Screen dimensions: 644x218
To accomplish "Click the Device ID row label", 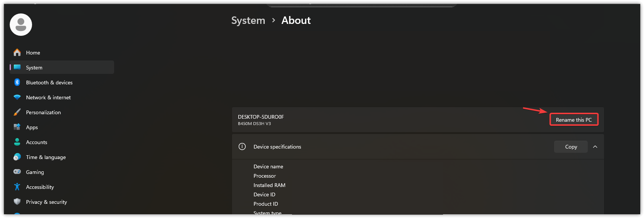I will click(264, 194).
